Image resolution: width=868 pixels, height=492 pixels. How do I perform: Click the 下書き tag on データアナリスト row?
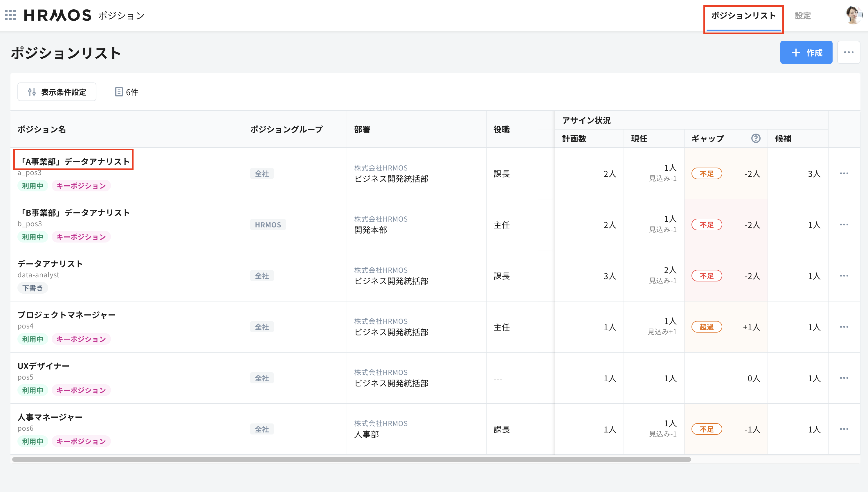point(33,288)
